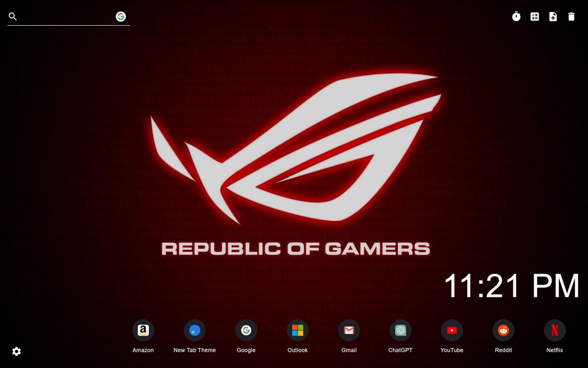Viewport: 588px width, 368px height.
Task: Click the New Tab Theme text label
Action: pos(195,350)
